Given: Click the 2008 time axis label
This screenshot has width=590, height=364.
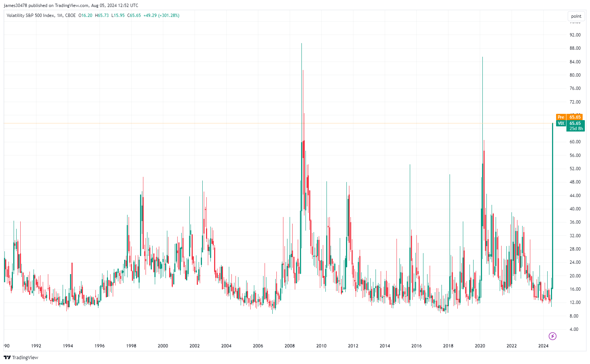Looking at the screenshot, I should pos(290,346).
